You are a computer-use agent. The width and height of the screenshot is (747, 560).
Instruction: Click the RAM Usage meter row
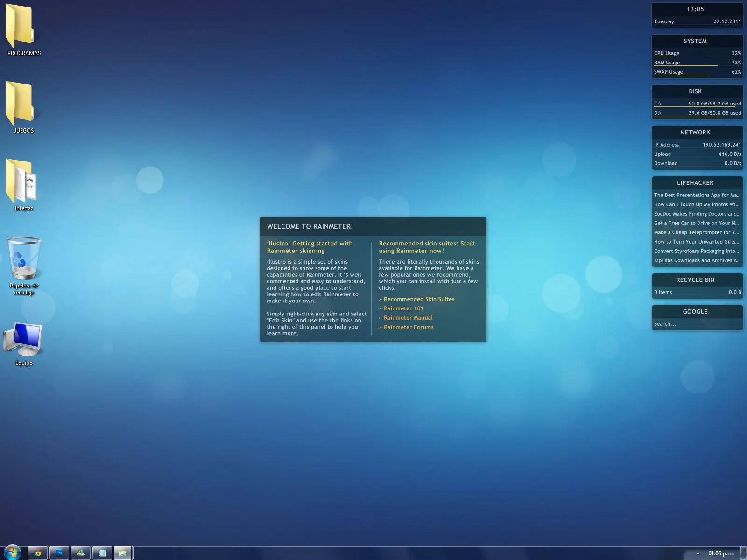(697, 63)
